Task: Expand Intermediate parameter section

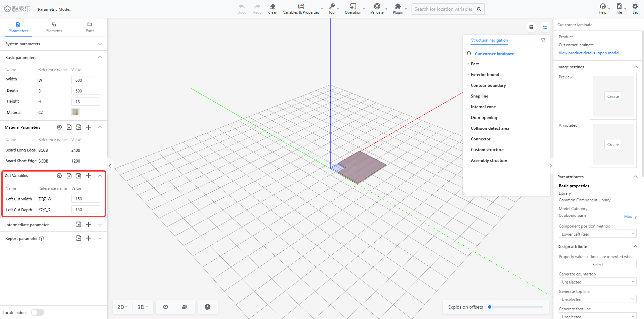Action: click(x=100, y=225)
